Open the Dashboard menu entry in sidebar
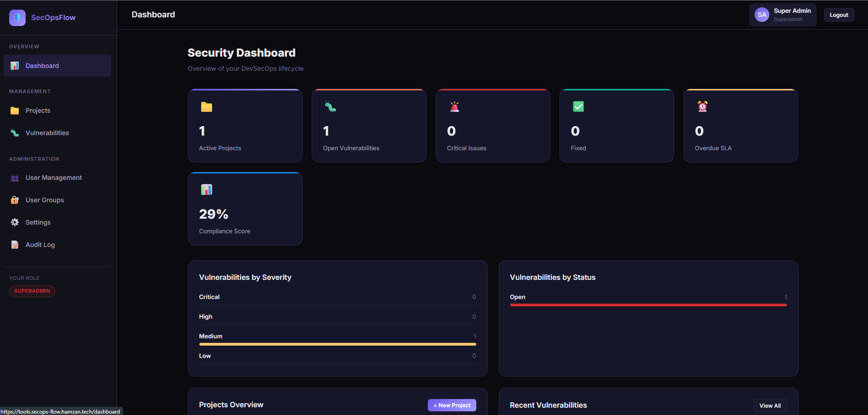Image resolution: width=868 pixels, height=415 pixels. pyautogui.click(x=42, y=65)
